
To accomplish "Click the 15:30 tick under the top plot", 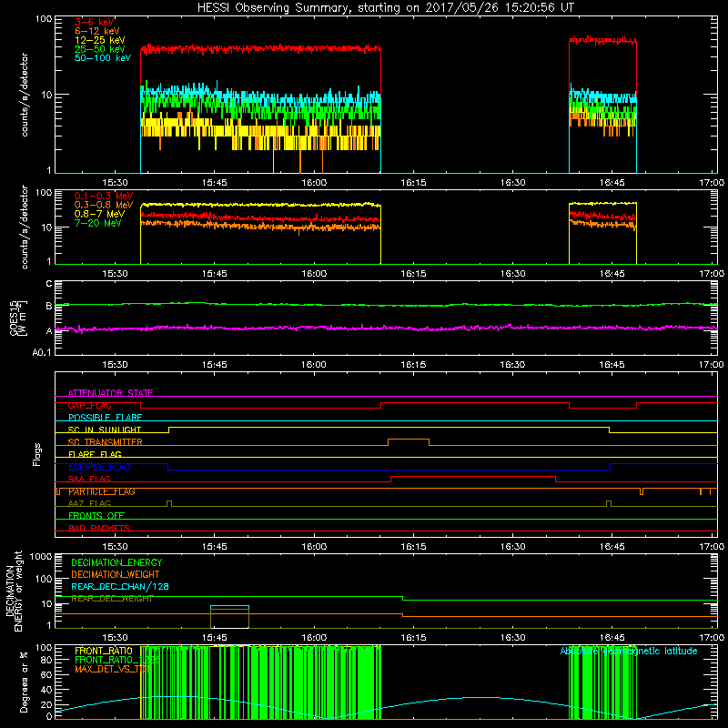I will tap(115, 183).
